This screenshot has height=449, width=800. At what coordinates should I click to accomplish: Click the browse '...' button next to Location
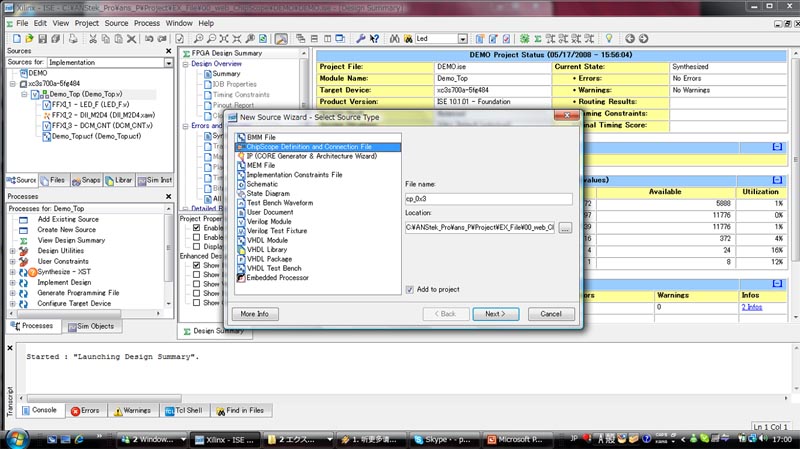point(565,228)
